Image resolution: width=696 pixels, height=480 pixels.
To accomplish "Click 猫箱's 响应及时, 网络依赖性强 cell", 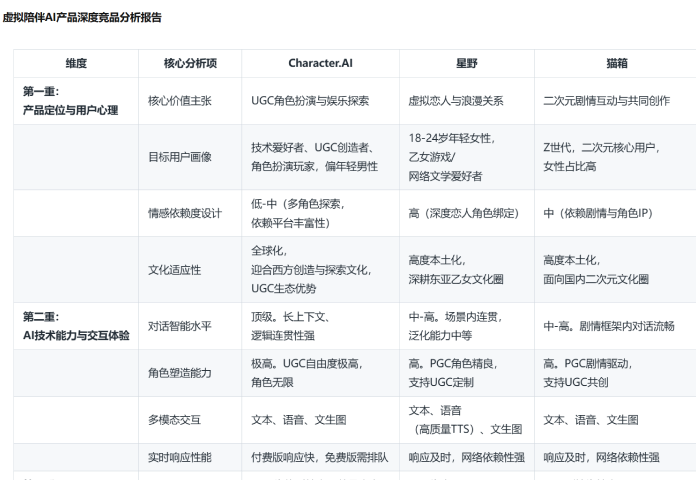I will pyautogui.click(x=615, y=457).
